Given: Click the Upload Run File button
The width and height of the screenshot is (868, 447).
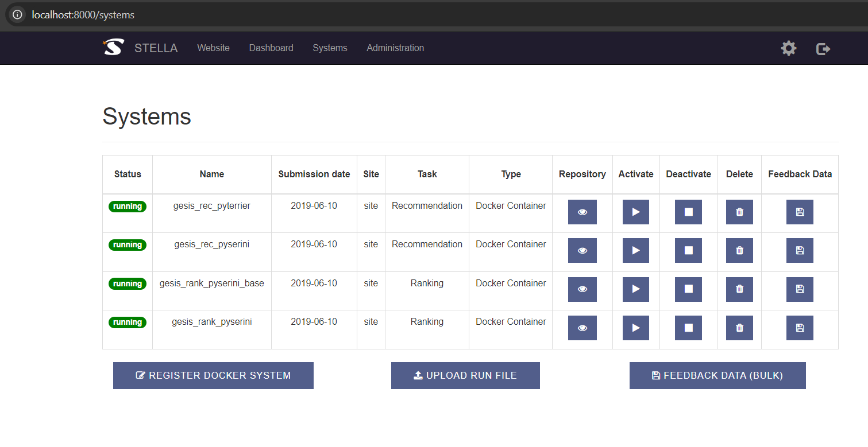Looking at the screenshot, I should (x=465, y=375).
